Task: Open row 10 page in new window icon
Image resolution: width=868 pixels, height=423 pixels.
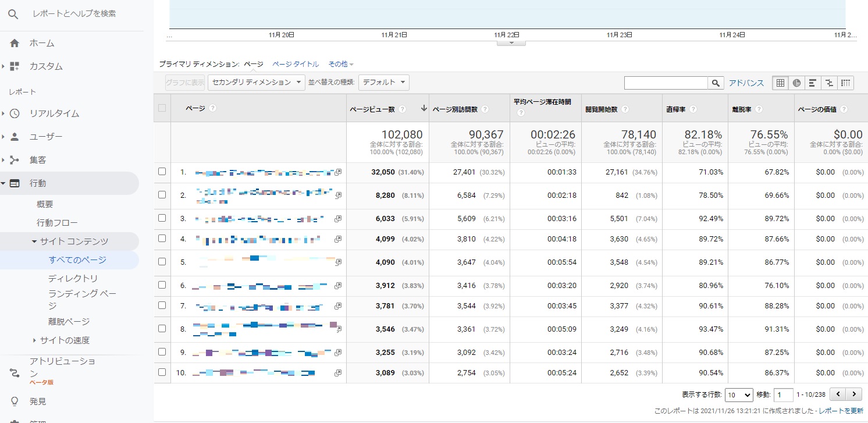Action: tap(338, 372)
